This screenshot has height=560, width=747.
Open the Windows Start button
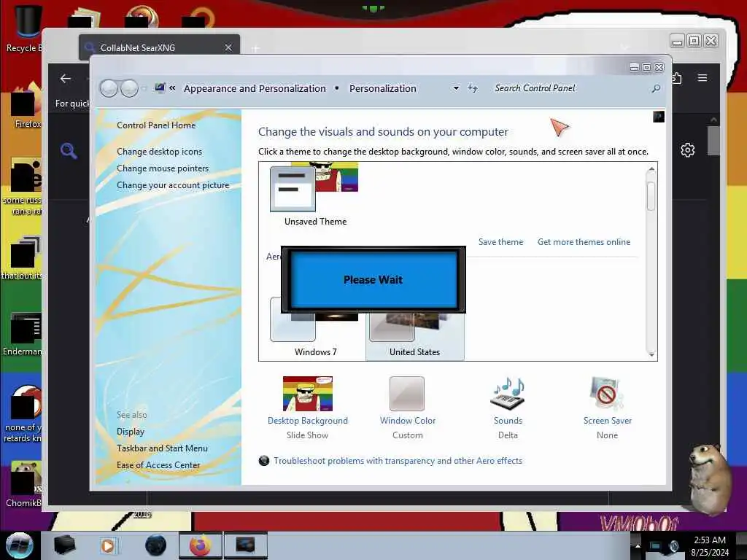[x=19, y=545]
